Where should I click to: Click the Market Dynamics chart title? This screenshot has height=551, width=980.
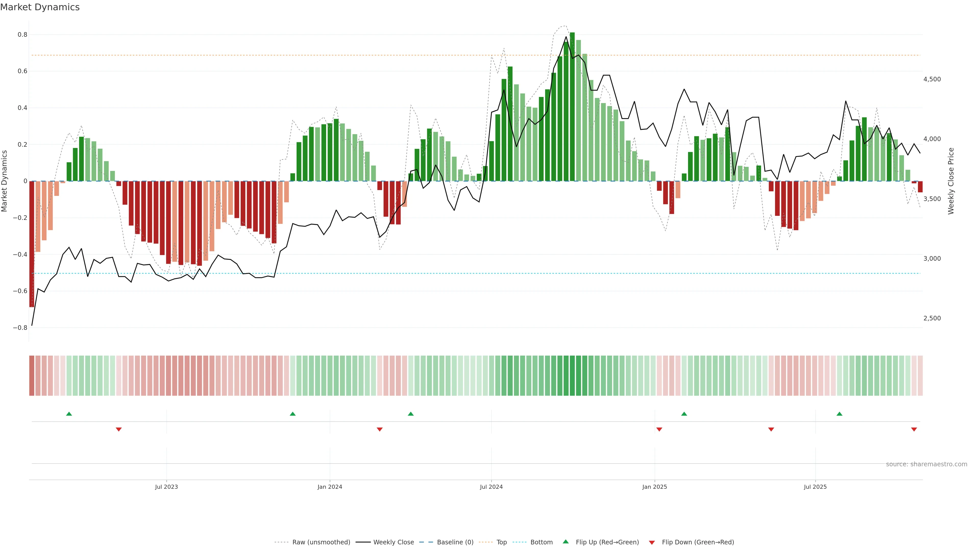(40, 7)
